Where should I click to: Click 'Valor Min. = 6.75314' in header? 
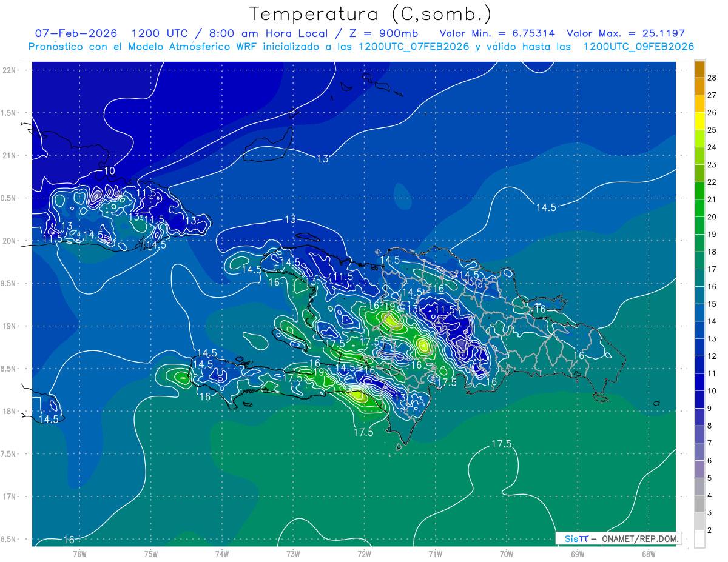coord(496,33)
